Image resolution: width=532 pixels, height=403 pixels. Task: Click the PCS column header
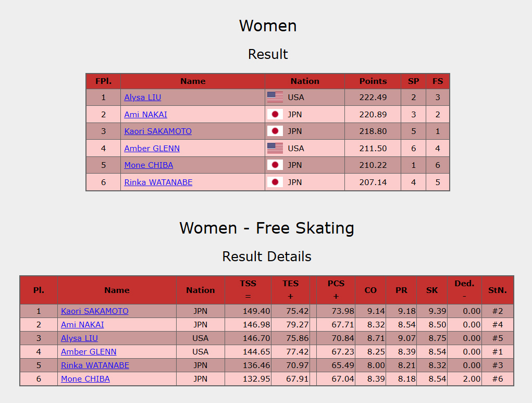336,290
